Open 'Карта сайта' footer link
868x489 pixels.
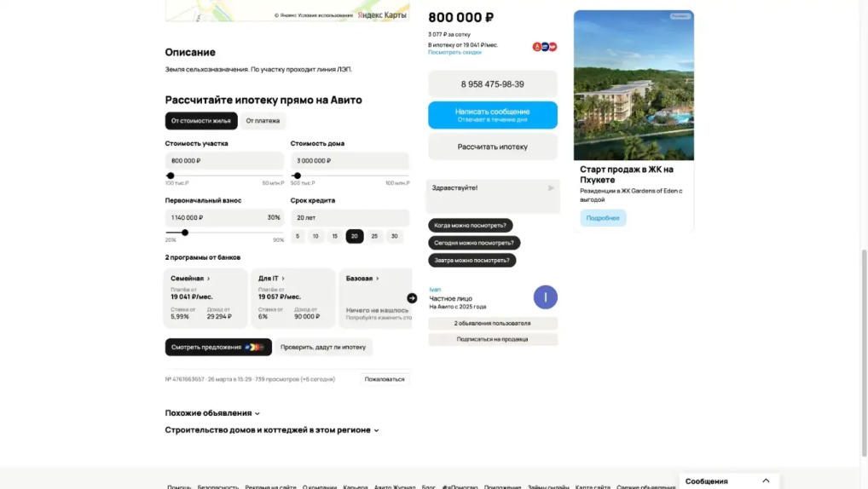593,486
